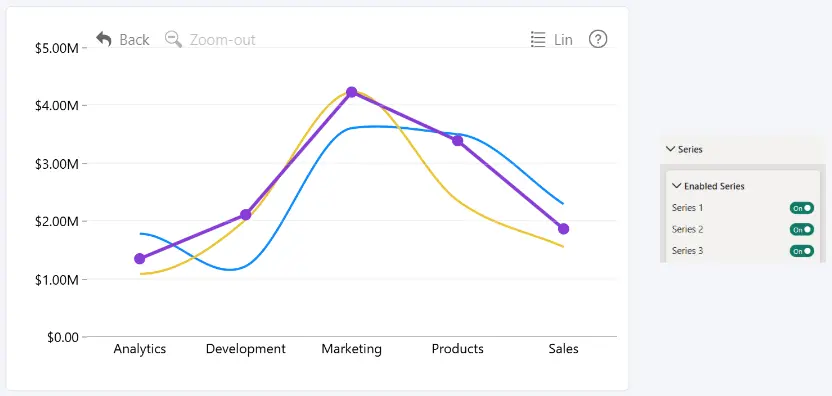
Task: Select the purple Analytics data point
Action: (140, 259)
